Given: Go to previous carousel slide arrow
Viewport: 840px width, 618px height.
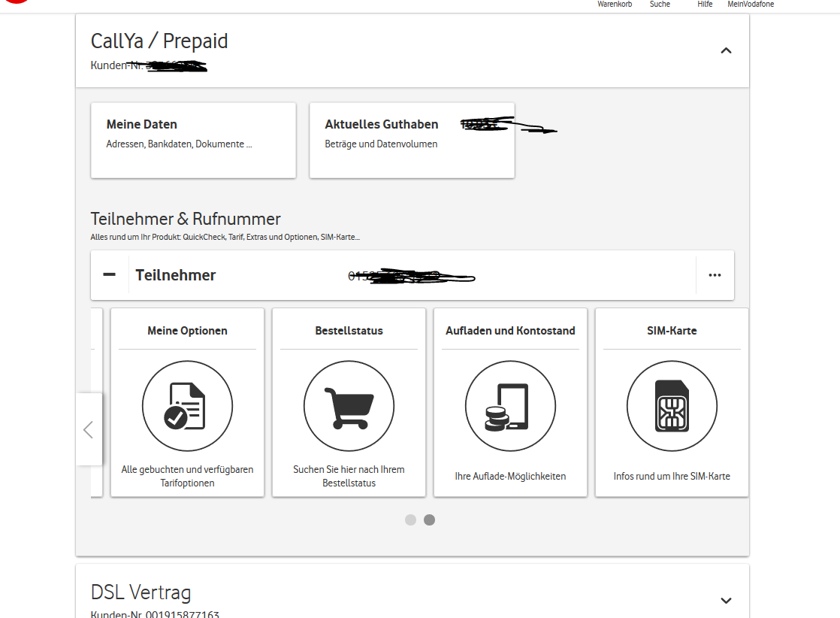Looking at the screenshot, I should coord(89,429).
